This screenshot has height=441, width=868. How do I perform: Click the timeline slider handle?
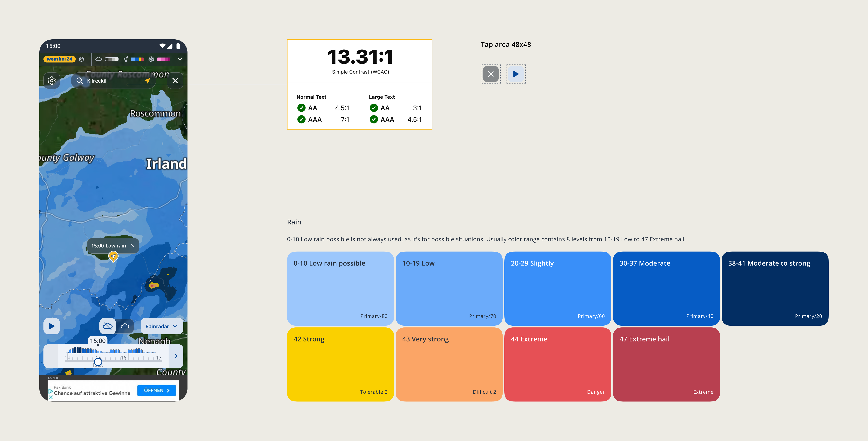click(x=98, y=362)
